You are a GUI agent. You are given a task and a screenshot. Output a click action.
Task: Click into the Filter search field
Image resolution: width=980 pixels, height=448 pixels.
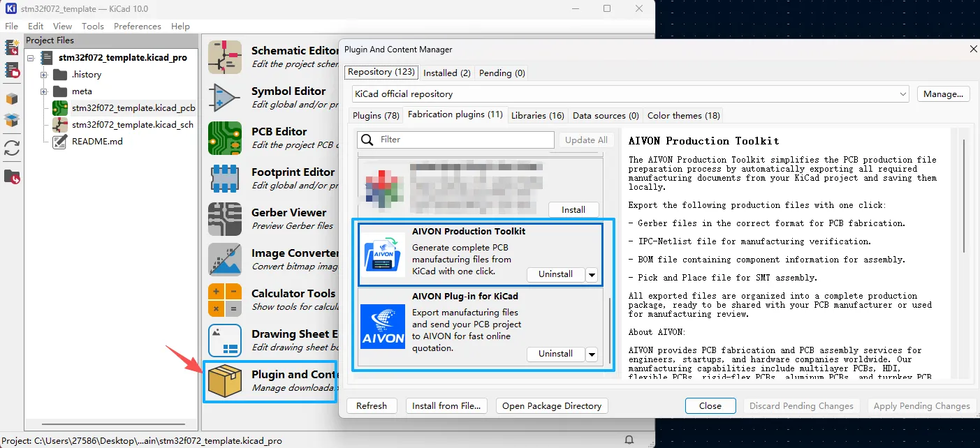(x=456, y=140)
